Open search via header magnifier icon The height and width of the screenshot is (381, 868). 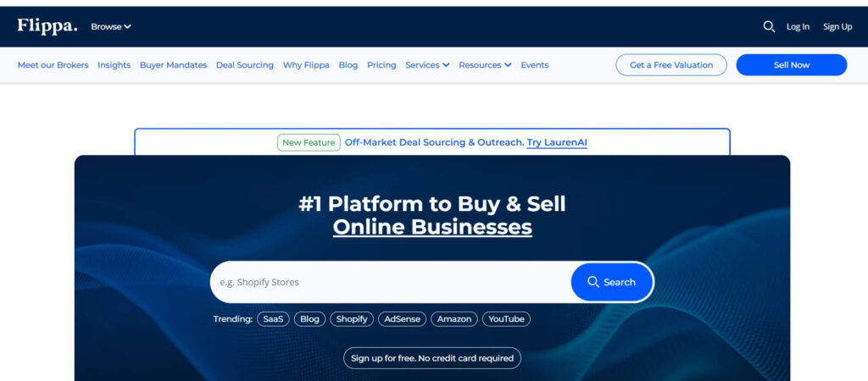pos(769,26)
